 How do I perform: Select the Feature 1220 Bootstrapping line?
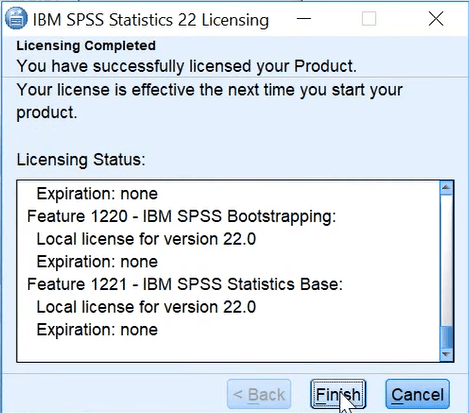[x=182, y=216]
